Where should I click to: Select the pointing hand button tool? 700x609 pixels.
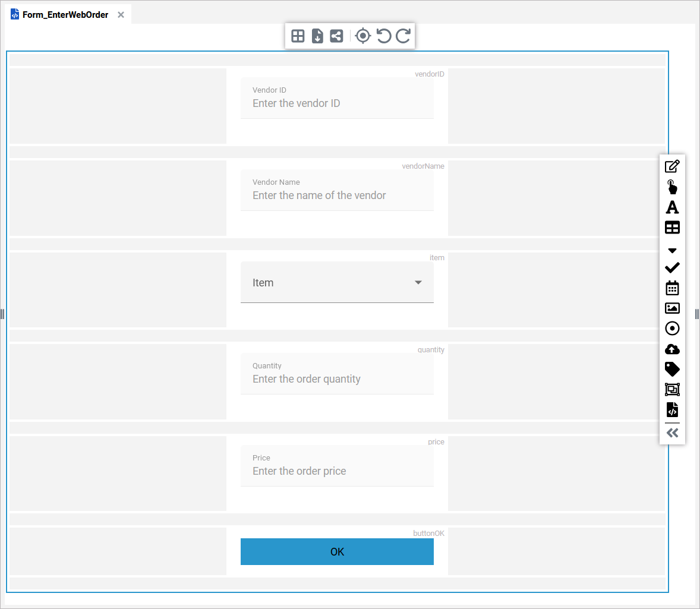[672, 187]
